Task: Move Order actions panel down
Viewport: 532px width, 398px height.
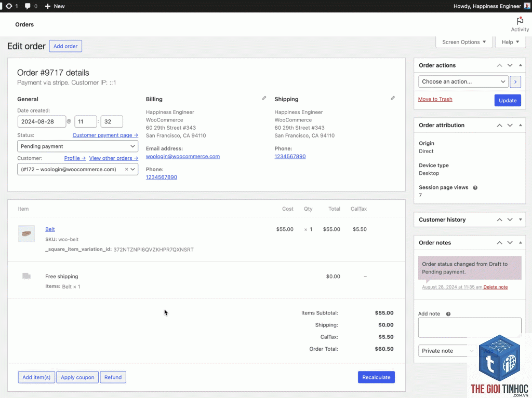Action: coord(510,65)
